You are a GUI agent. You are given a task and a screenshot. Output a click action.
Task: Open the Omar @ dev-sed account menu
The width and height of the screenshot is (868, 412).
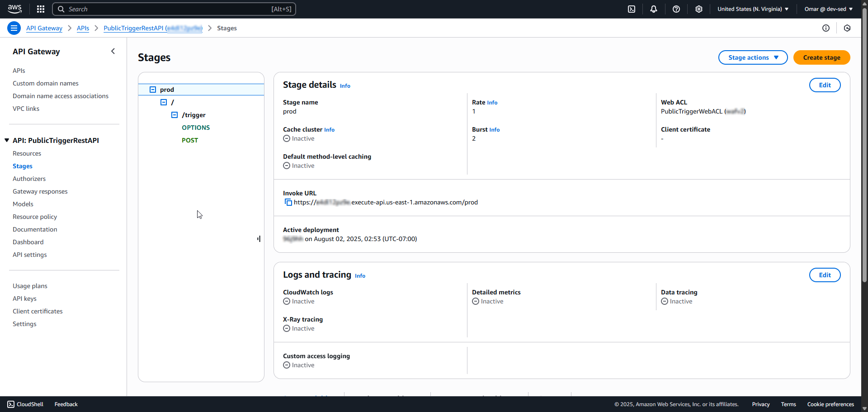[x=828, y=9]
